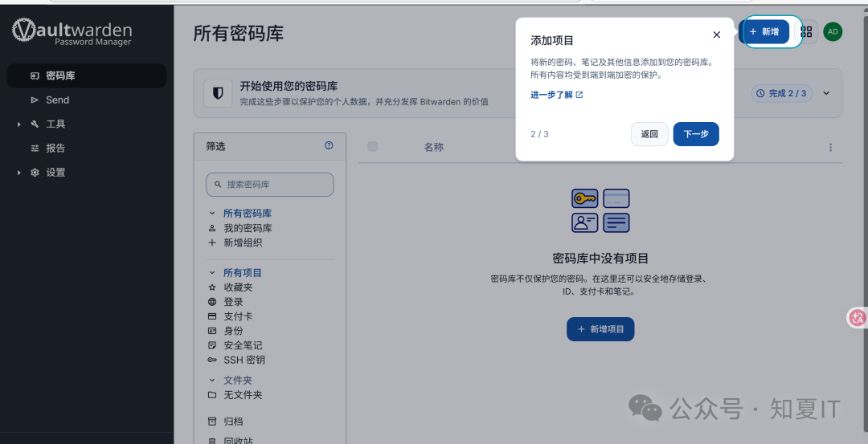Image resolution: width=868 pixels, height=444 pixels.
Task: Filter by 收藏夹 favorites
Action: (238, 287)
